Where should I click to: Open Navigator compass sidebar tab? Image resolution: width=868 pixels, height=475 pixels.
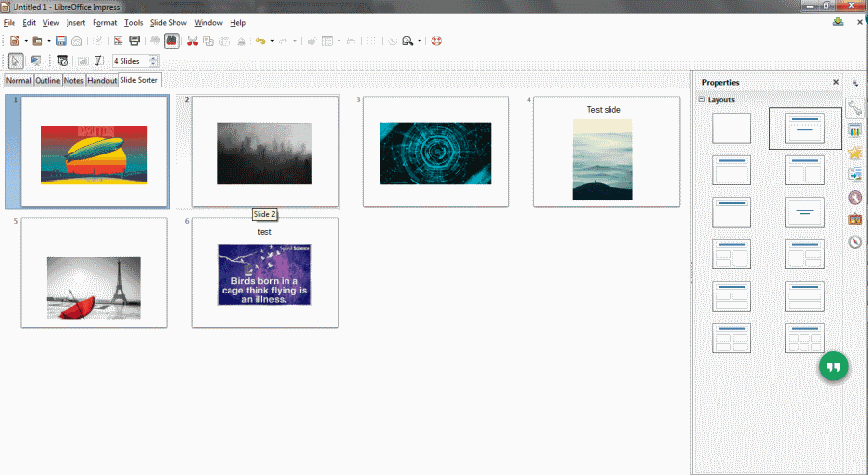(854, 242)
